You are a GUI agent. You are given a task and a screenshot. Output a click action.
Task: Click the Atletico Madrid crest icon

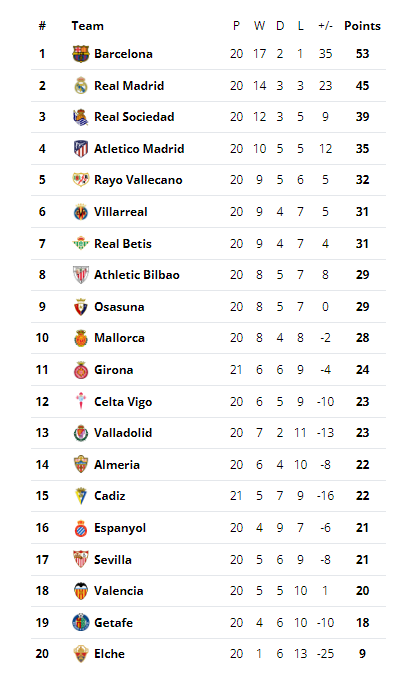pyautogui.click(x=81, y=149)
